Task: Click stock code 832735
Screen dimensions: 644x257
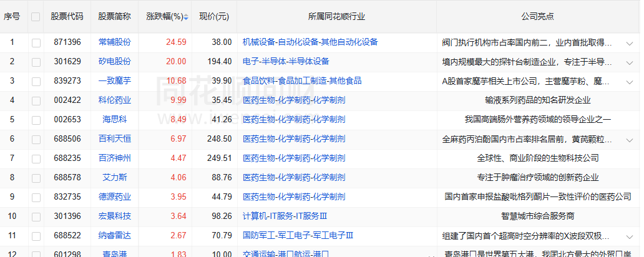Action: point(67,196)
